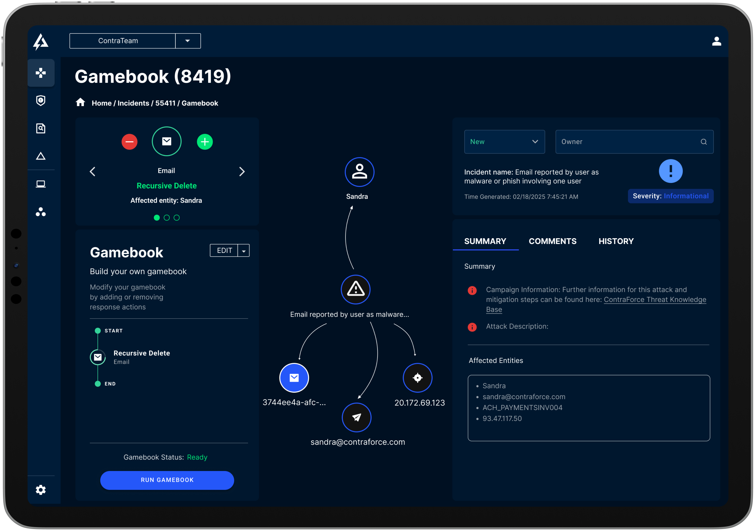The image size is (756, 532).
Task: Click the red minus remove action button
Action: [x=129, y=142]
